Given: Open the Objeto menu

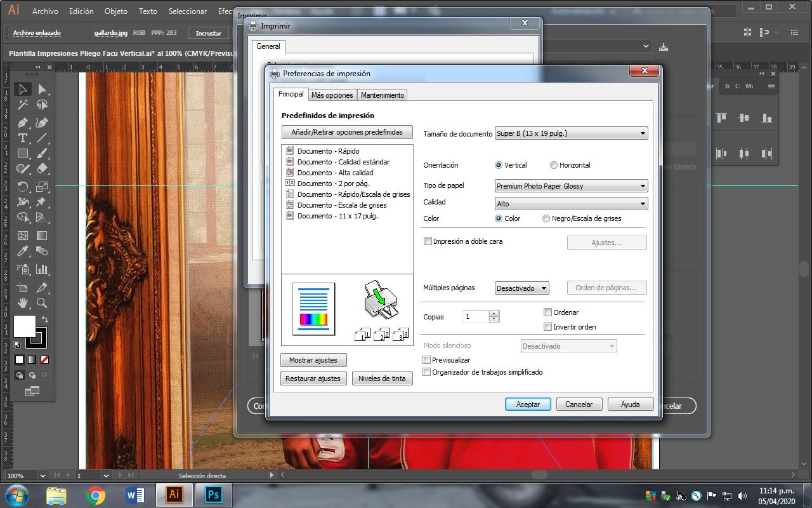Looking at the screenshot, I should [115, 11].
